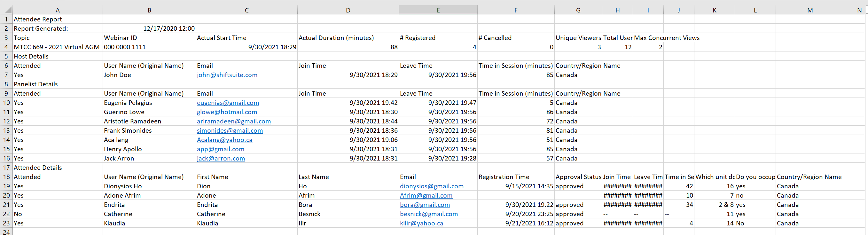Select the 'Actual Duration (minutes)' header cell
This screenshot has height=235, width=868.
348,38
